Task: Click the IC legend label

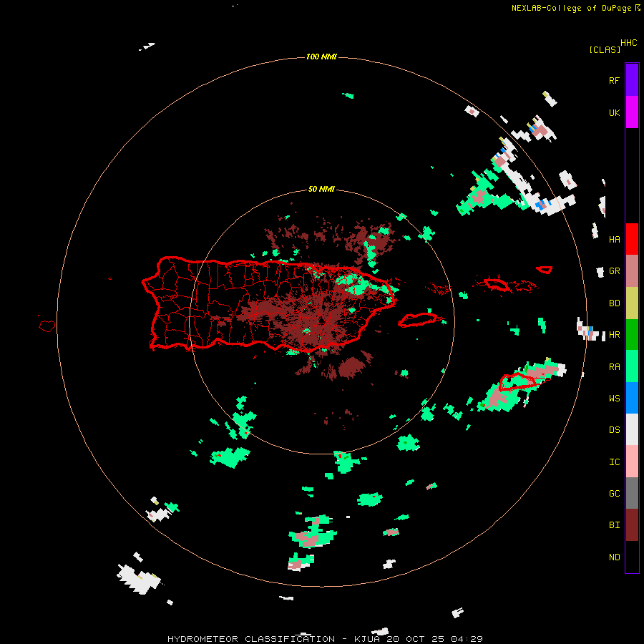Action: pos(614,462)
